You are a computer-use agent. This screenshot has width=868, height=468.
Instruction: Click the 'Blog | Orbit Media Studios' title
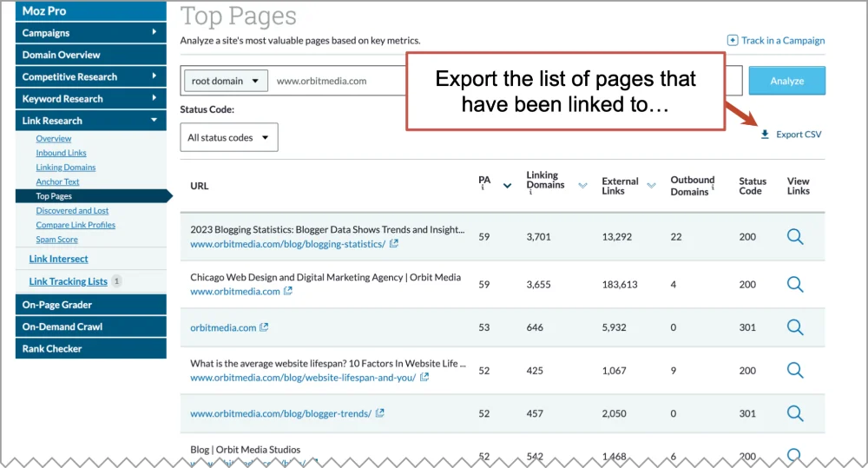[x=246, y=450]
